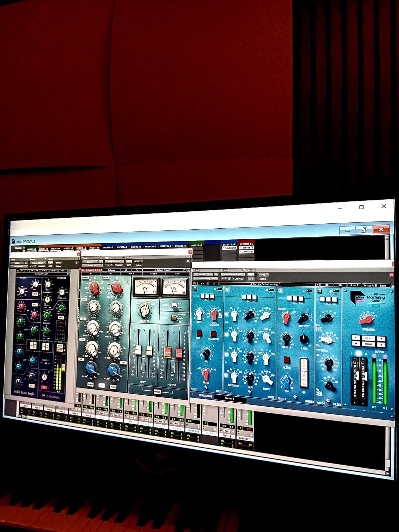Select ARTGMstrL insert slot in mix window
This screenshot has width=399, height=532.
tap(247, 251)
